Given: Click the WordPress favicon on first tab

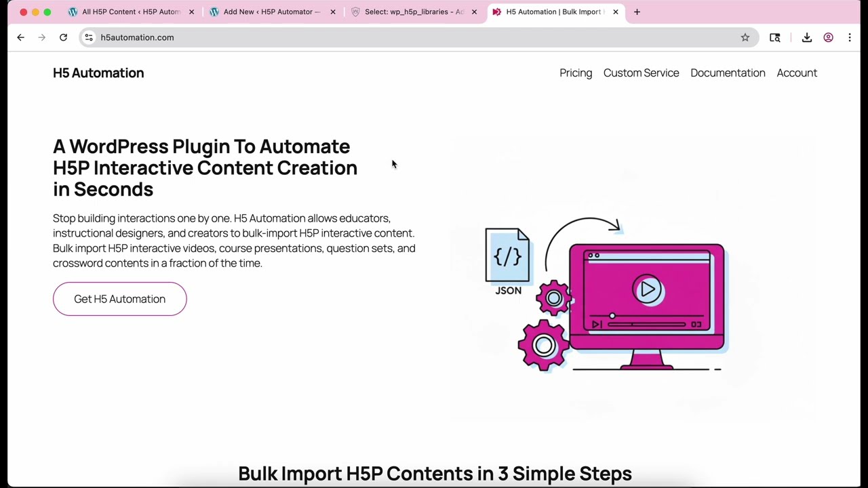Looking at the screenshot, I should [x=73, y=12].
